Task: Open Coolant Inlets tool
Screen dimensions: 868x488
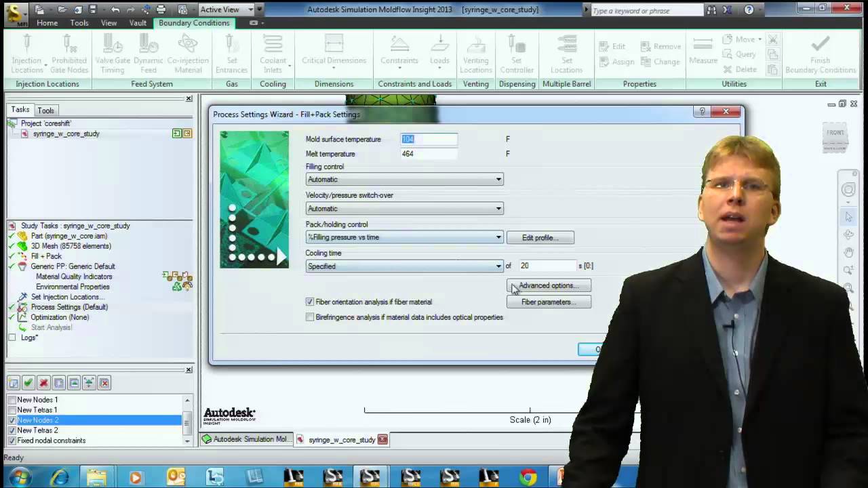Action: coord(273,45)
